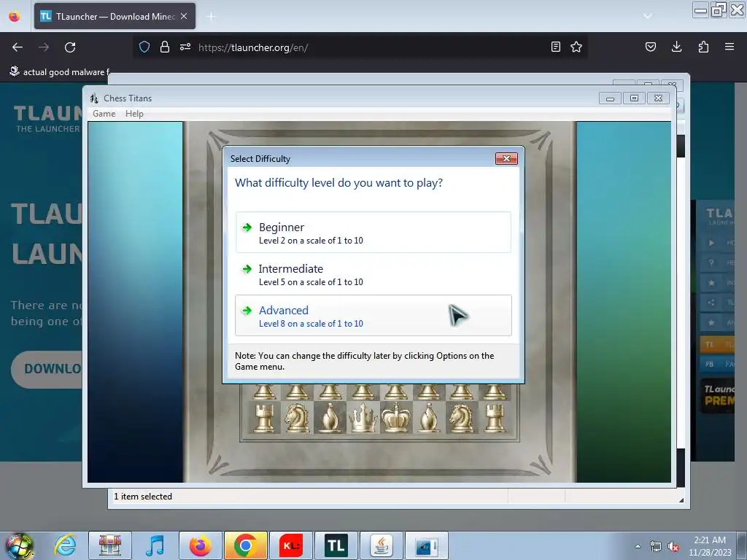Select the Intermediate difficulty level
747x560 pixels.
click(373, 274)
